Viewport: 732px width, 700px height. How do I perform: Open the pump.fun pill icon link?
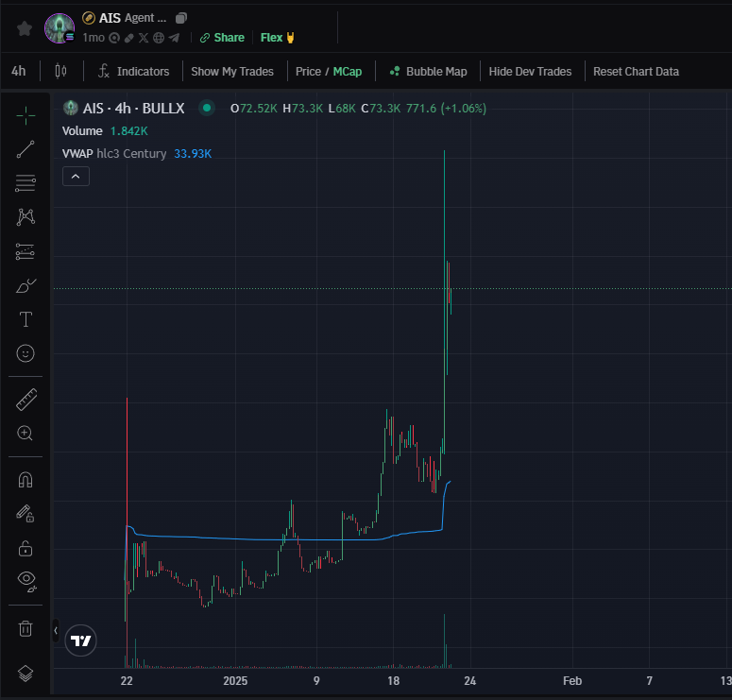point(129,38)
